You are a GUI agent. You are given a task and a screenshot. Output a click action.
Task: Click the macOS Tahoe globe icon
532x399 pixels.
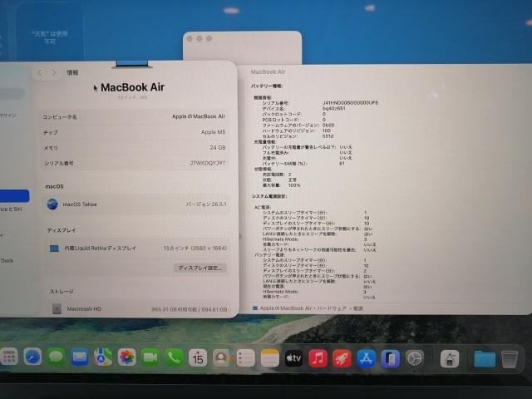click(52, 204)
